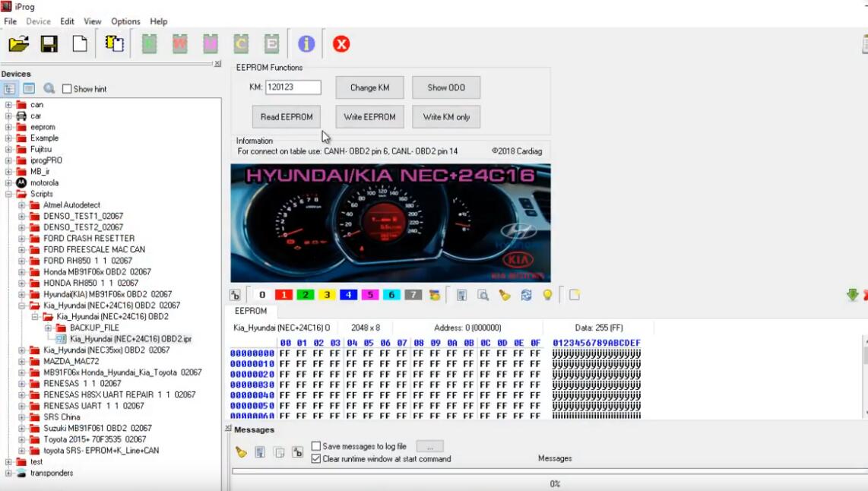Viewport: 868px width, 491px height.
Task: Click the editor buffer info icon left of magnifier
Action: point(461,295)
